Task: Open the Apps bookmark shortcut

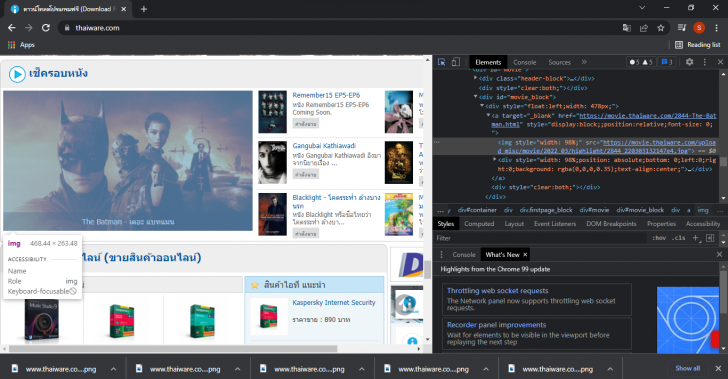Action: pos(21,45)
